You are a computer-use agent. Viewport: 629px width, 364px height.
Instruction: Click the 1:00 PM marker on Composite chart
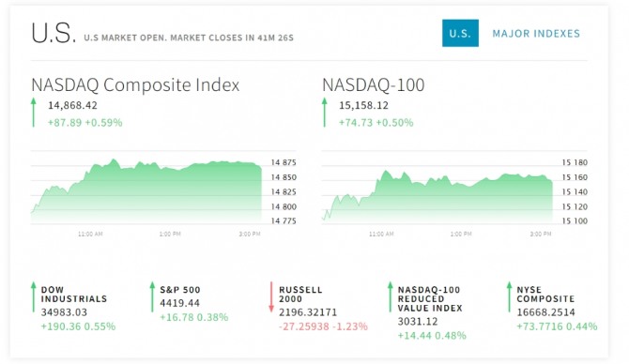coord(170,234)
